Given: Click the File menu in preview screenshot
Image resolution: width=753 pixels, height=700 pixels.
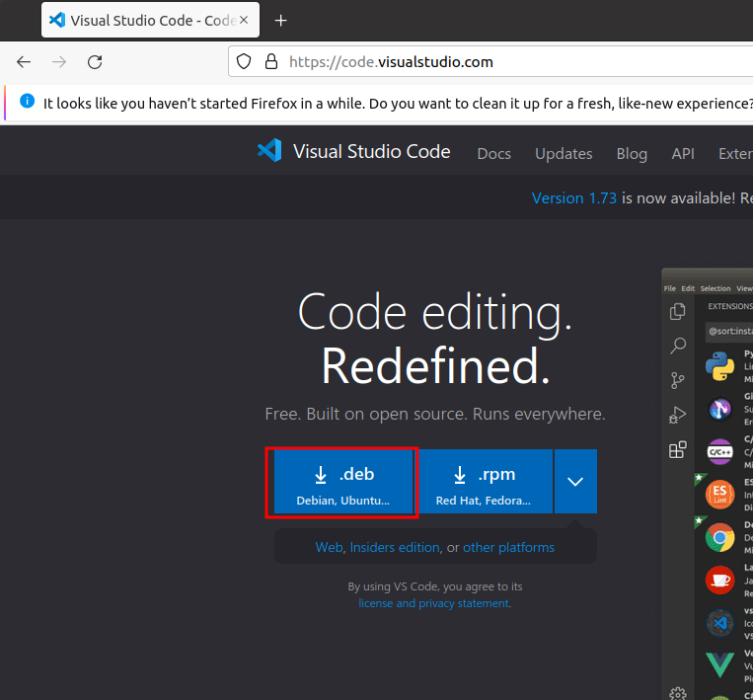Looking at the screenshot, I should click(x=669, y=288).
